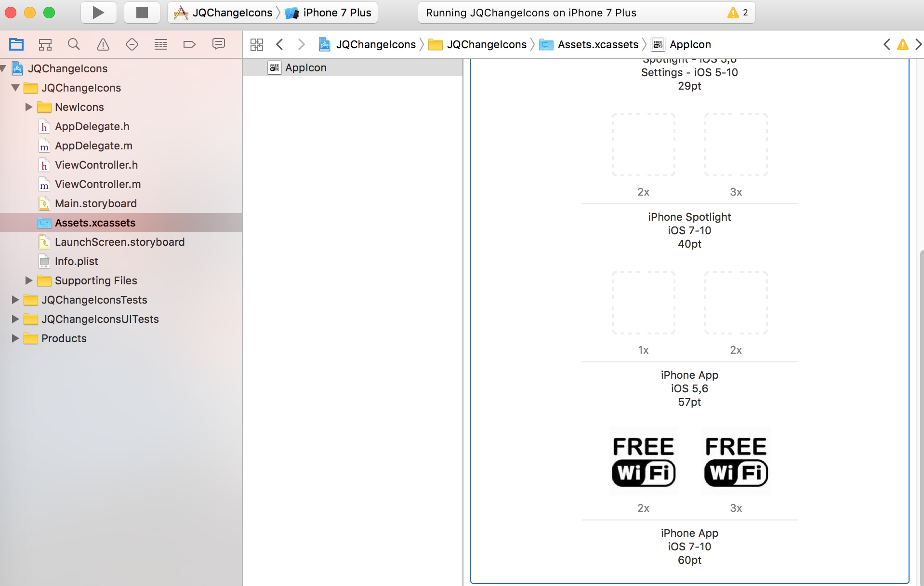Go forward with the jump bar right arrow
924x586 pixels.
pyautogui.click(x=302, y=44)
